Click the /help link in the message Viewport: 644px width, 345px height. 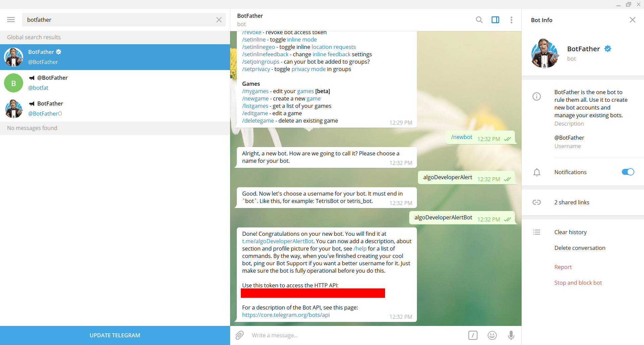[x=360, y=249]
